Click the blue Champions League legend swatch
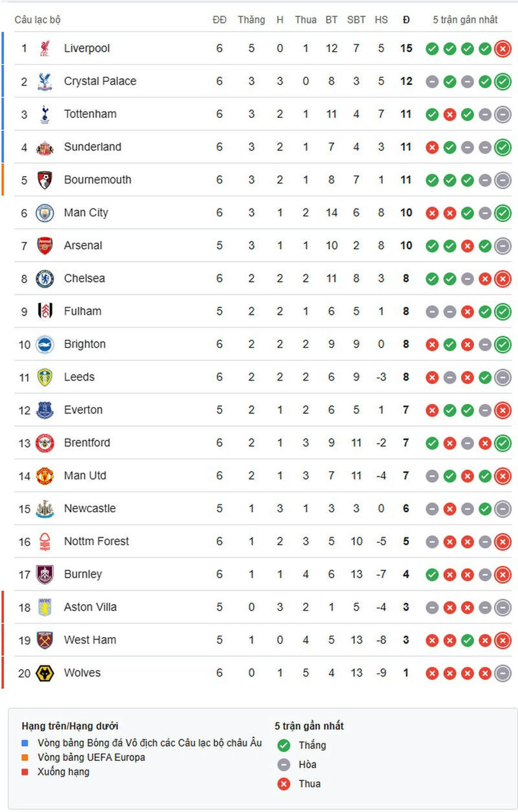 tap(25, 743)
